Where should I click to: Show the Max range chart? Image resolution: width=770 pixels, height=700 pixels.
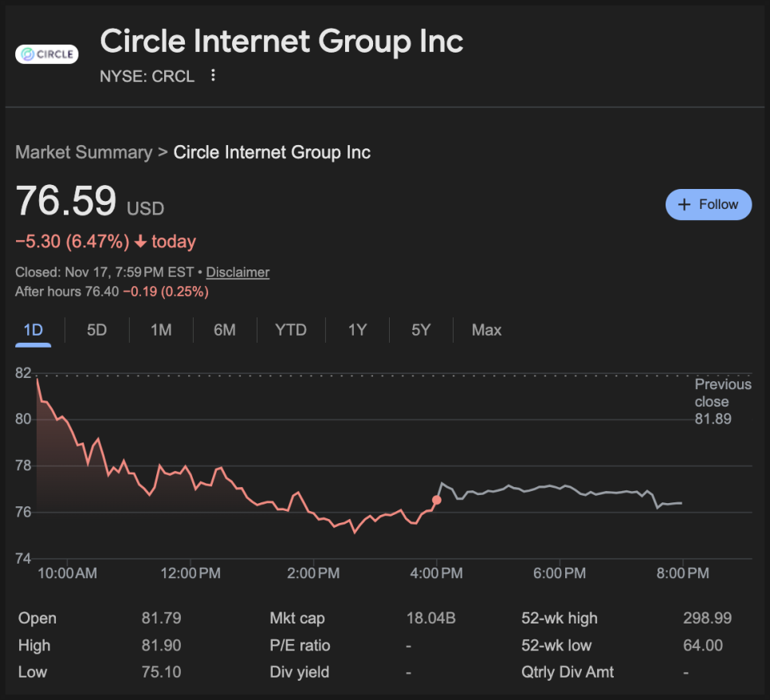[486, 330]
